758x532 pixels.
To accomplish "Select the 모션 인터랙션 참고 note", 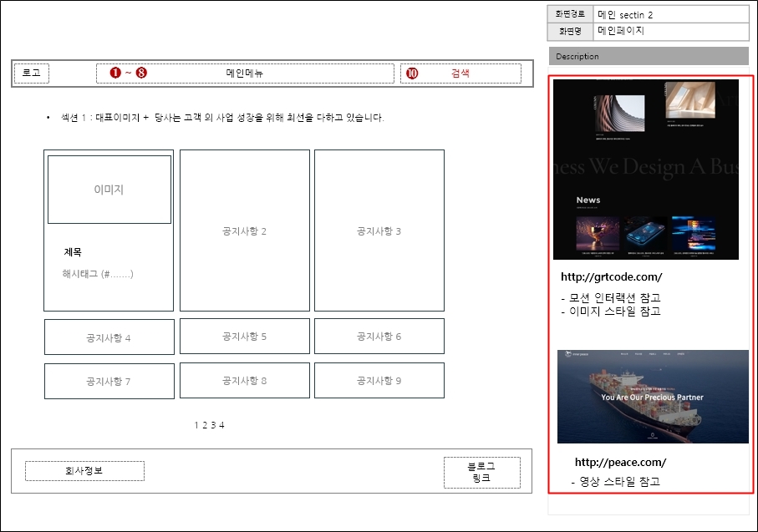I will pyautogui.click(x=611, y=297).
